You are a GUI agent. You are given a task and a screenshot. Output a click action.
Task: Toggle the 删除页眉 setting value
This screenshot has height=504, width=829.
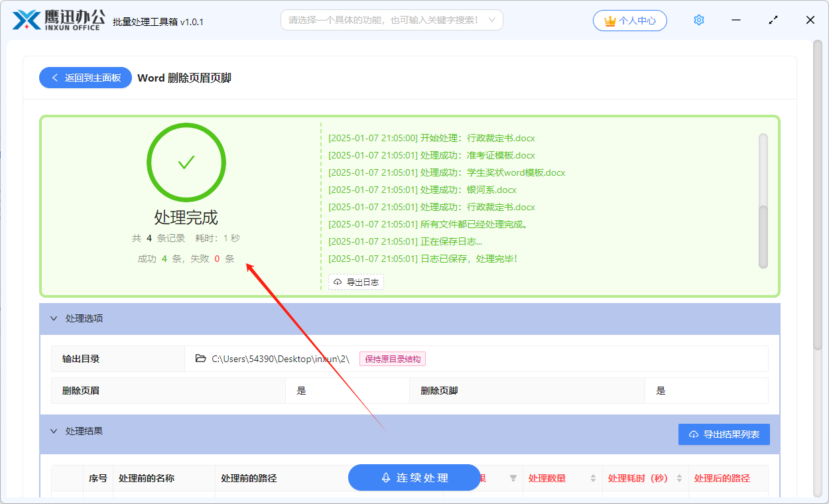[302, 391]
